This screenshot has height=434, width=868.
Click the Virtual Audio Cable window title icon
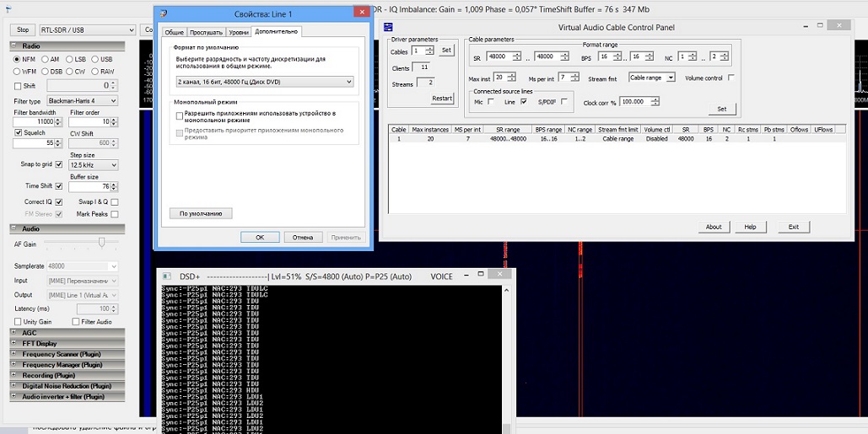389,27
